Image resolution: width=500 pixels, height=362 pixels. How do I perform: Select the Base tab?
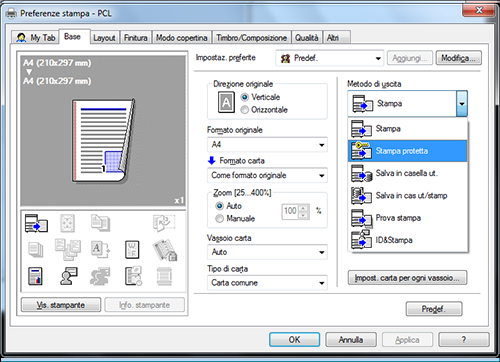[x=74, y=36]
